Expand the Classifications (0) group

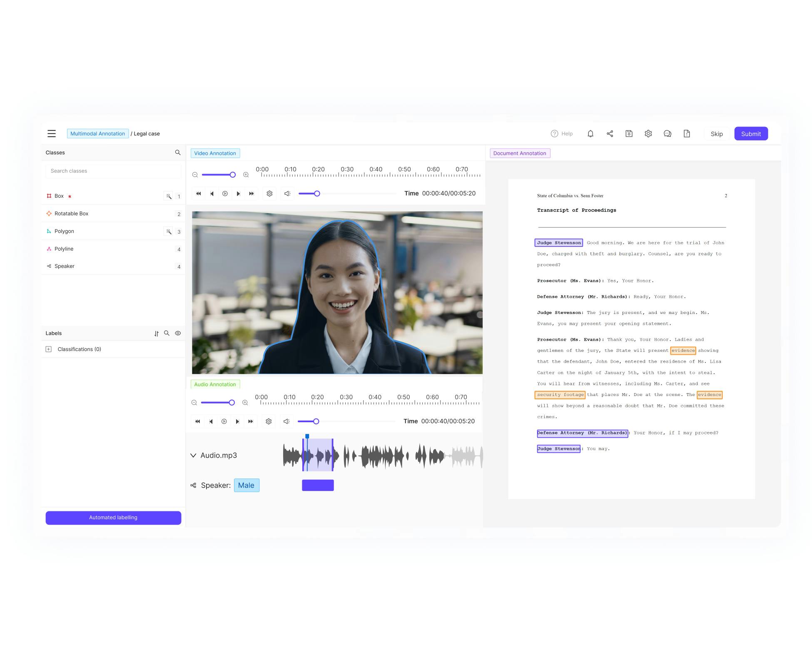49,349
